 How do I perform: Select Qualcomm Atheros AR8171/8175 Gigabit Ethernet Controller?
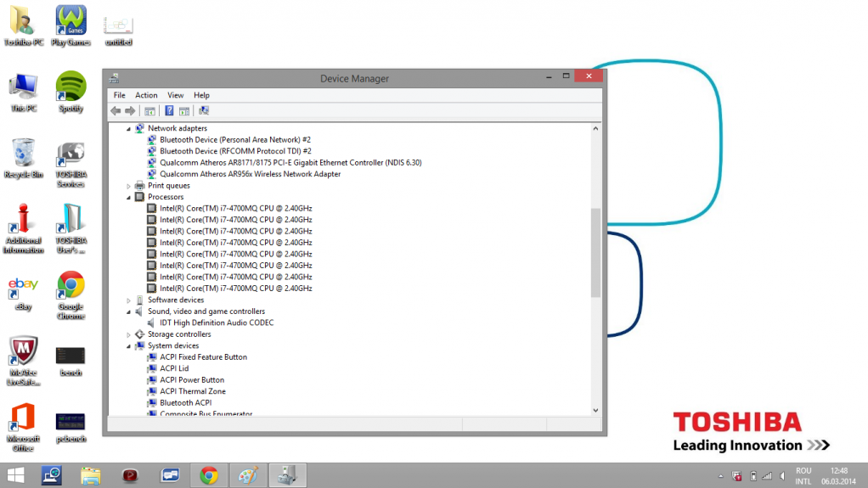290,163
